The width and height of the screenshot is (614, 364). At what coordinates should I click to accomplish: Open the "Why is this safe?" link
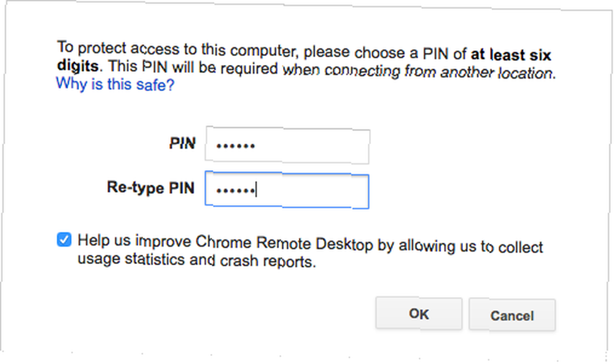115,84
